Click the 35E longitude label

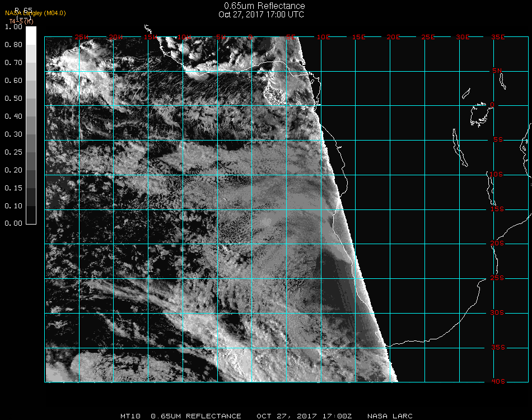tap(498, 37)
